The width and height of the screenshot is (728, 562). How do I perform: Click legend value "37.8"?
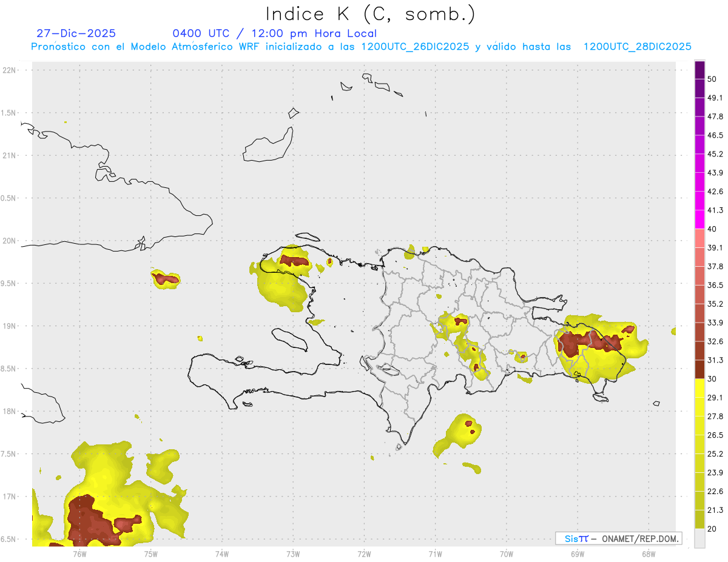click(715, 267)
